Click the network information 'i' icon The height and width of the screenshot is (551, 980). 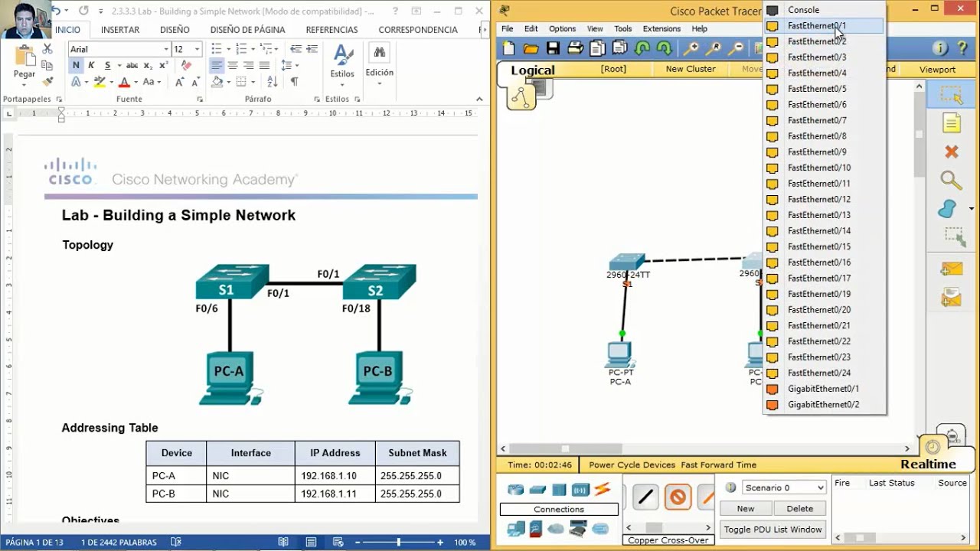pos(940,48)
